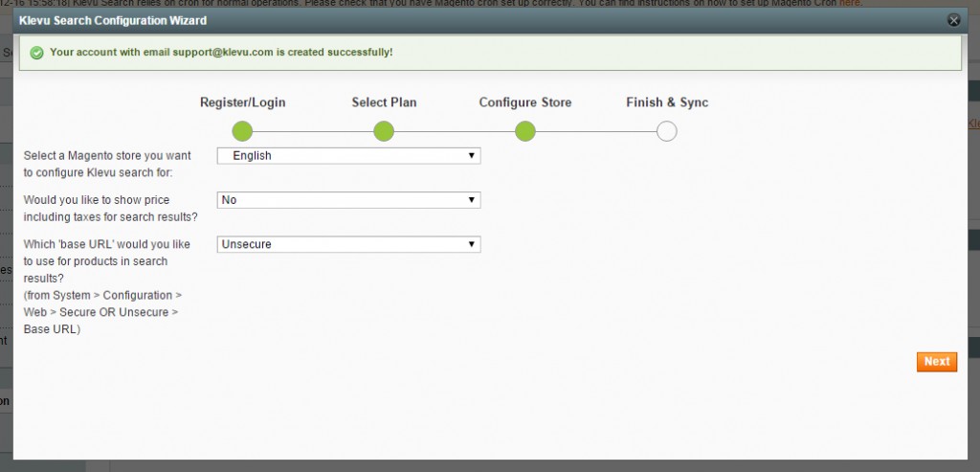This screenshot has width=980, height=472.
Task: Click the 'Which base URL' question label
Action: pyautogui.click(x=107, y=260)
